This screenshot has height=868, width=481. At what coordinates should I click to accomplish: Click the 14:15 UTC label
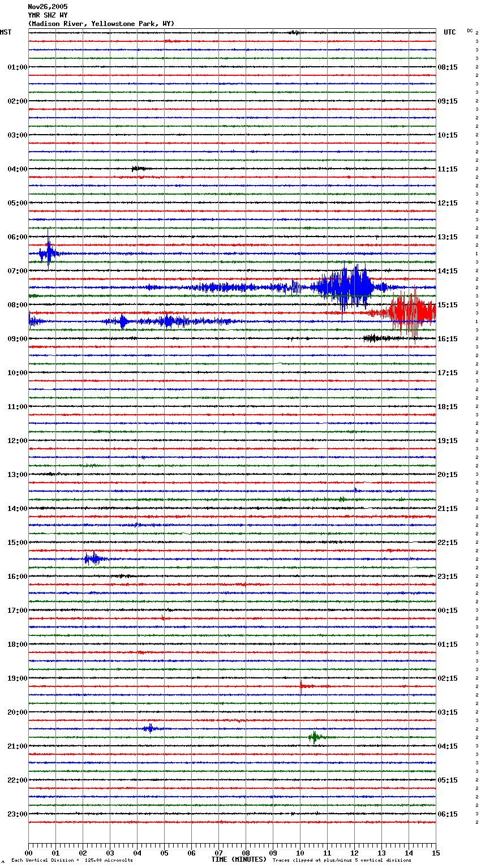click(x=448, y=271)
